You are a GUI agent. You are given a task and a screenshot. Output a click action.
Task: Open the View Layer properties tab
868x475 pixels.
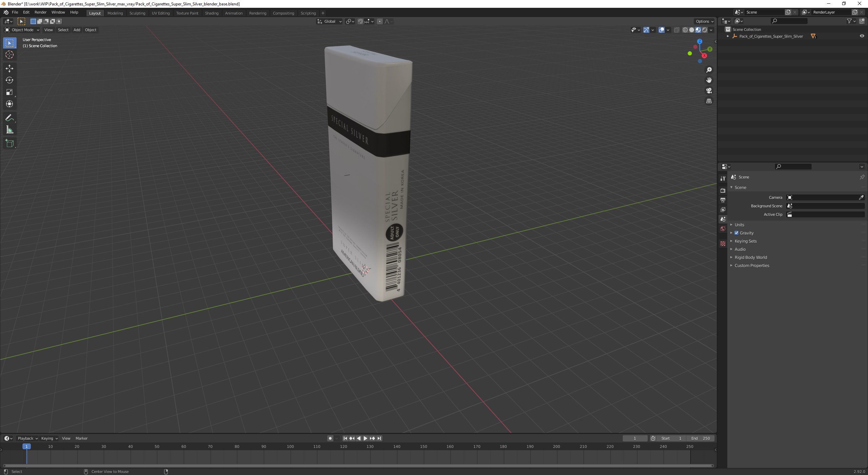click(x=723, y=209)
